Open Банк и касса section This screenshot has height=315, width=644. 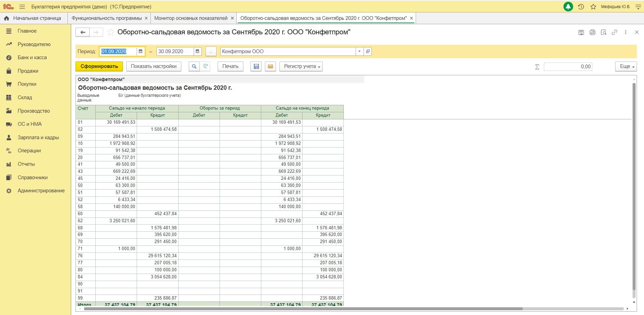(x=32, y=57)
